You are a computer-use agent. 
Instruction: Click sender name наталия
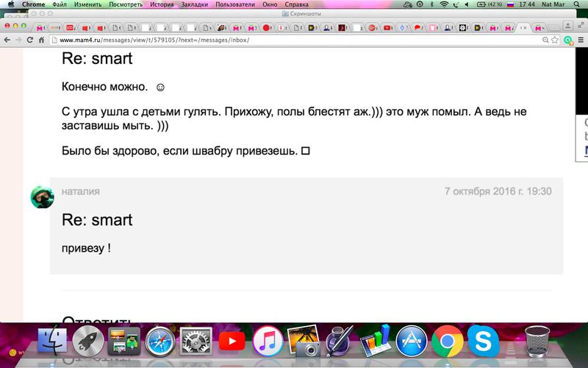81,191
